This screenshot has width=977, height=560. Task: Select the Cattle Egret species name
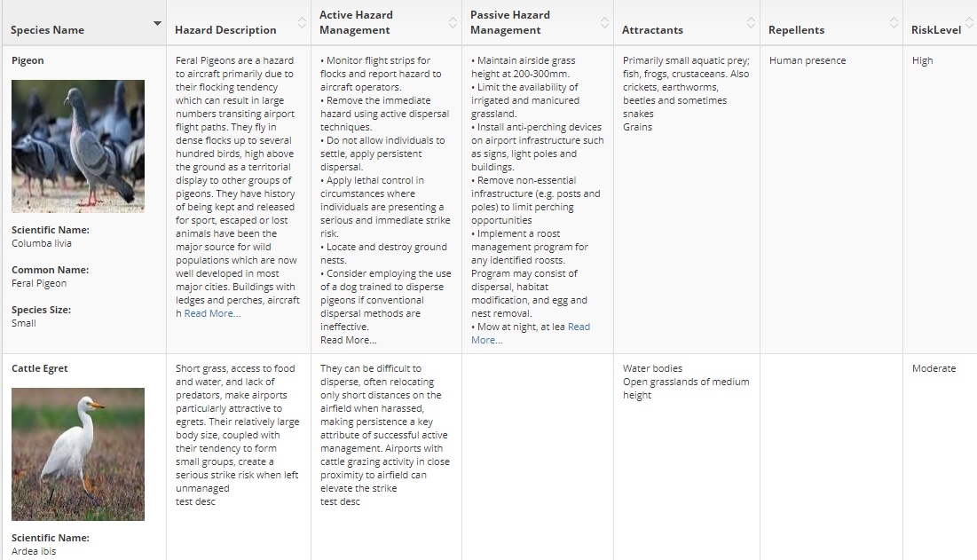pyautogui.click(x=40, y=368)
